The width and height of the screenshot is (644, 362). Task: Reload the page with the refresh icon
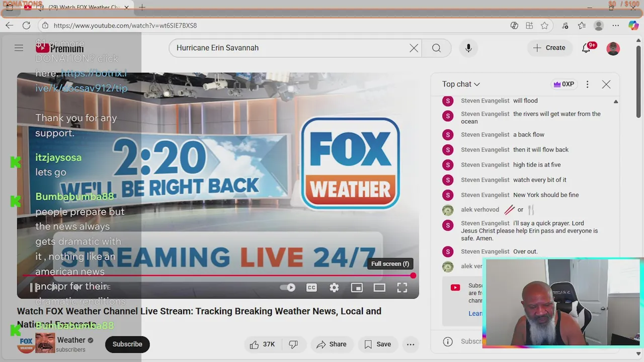coord(26,25)
